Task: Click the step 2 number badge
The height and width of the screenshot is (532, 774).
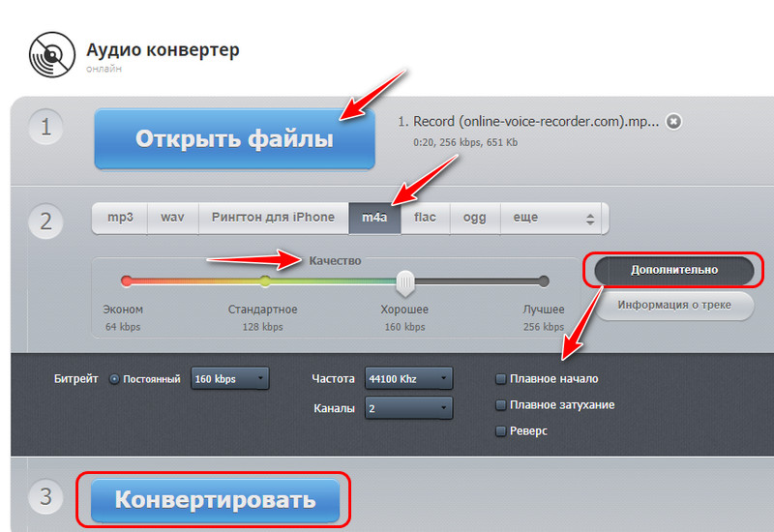Action: tap(45, 222)
